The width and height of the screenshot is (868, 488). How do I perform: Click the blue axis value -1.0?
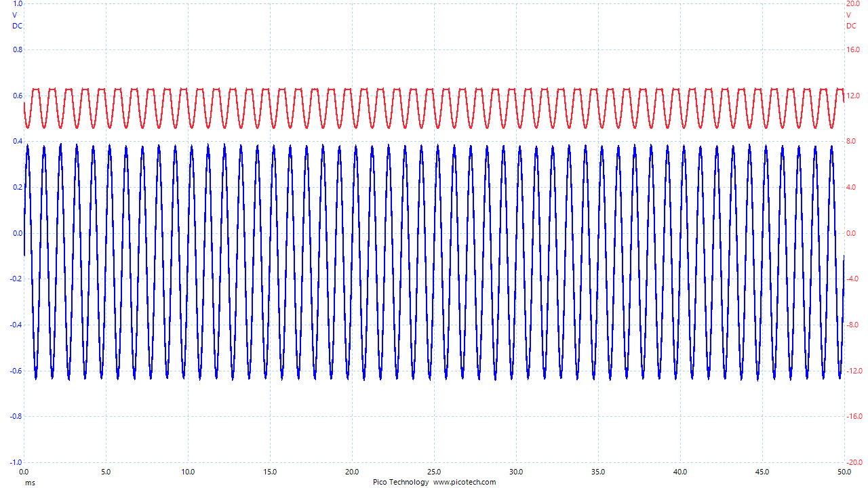(x=16, y=462)
